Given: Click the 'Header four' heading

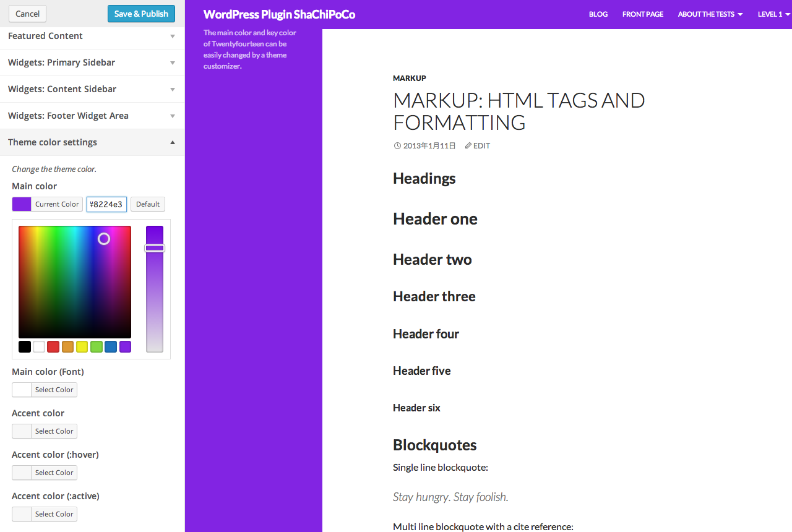Looking at the screenshot, I should [426, 334].
